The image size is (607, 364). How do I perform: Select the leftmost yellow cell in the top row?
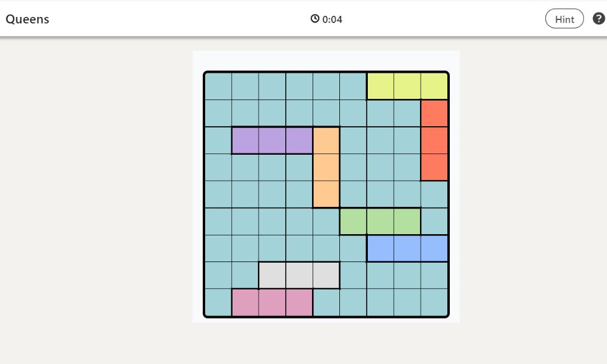pyautogui.click(x=381, y=85)
